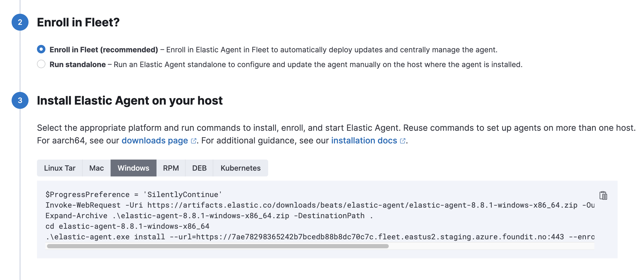Switch to the Linux Tar tab
Viewport: 644px width, 280px height.
[x=60, y=168]
